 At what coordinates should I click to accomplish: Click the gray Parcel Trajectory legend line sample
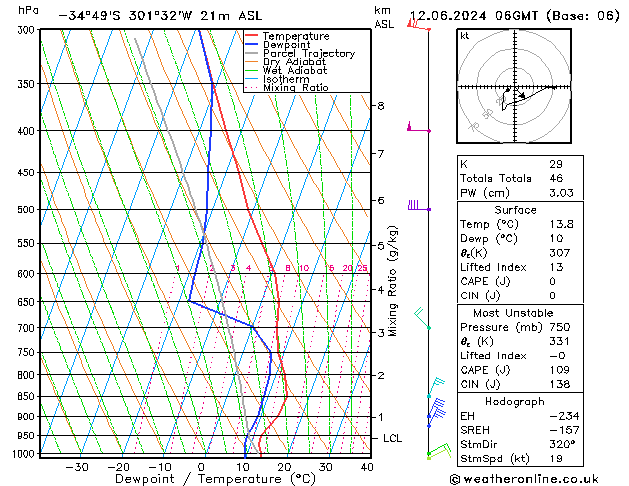tap(251, 53)
